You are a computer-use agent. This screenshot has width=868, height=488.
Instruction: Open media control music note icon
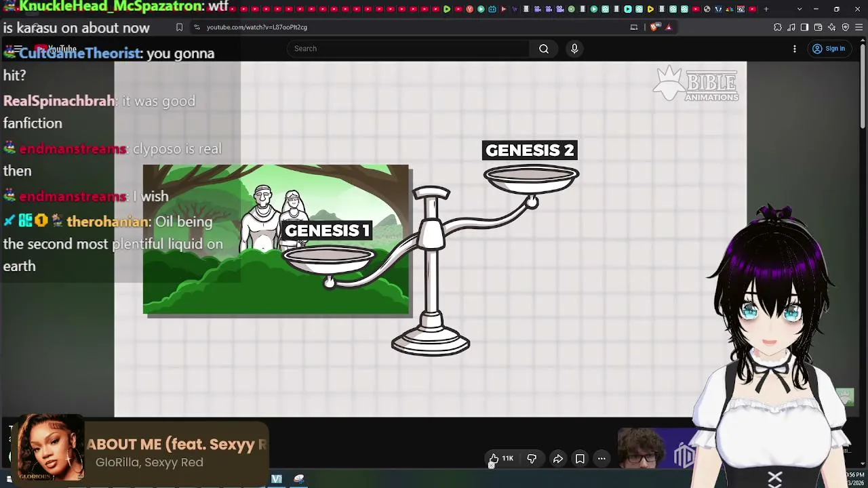(791, 27)
